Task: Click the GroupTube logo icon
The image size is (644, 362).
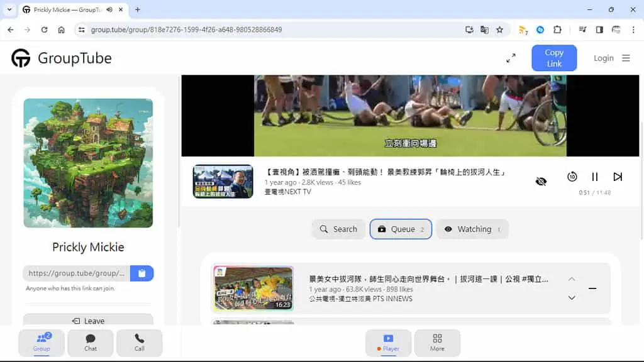Action: [x=21, y=58]
